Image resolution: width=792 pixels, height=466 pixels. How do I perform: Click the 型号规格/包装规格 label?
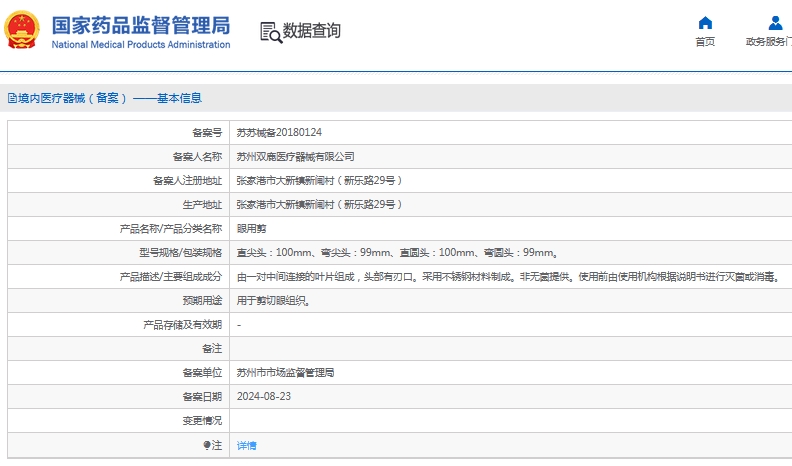[x=181, y=252]
